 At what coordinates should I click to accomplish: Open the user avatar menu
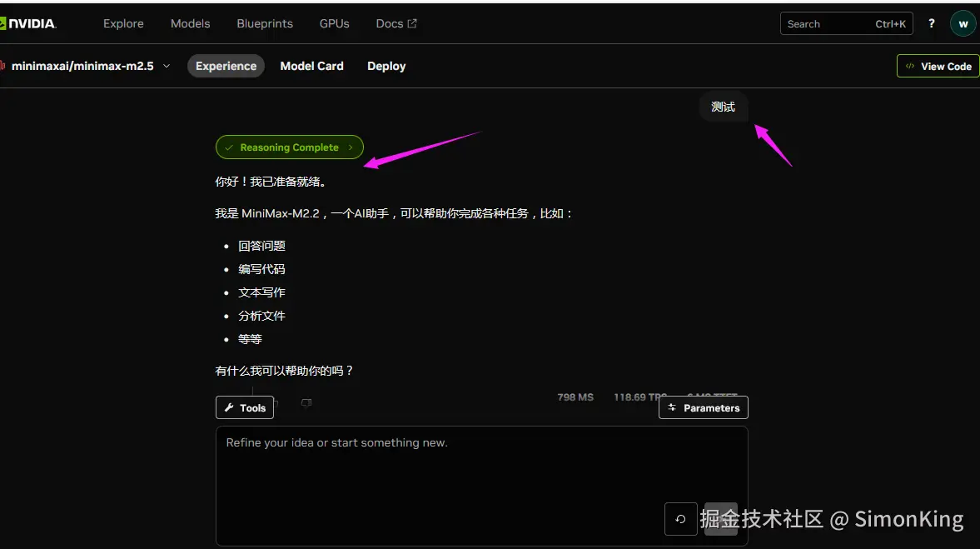963,24
